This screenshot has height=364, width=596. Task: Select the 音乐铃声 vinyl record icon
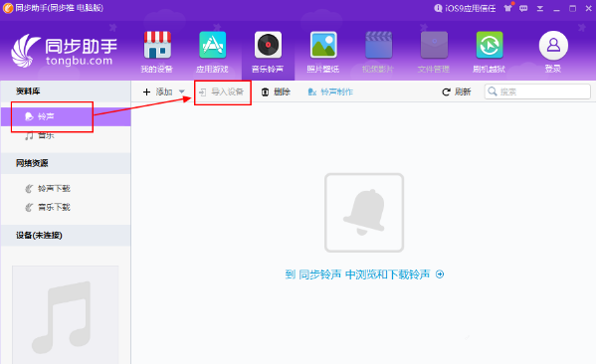(x=268, y=45)
